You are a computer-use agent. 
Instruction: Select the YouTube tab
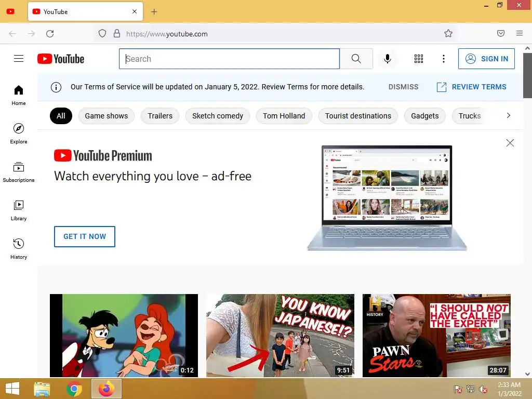pyautogui.click(x=85, y=11)
